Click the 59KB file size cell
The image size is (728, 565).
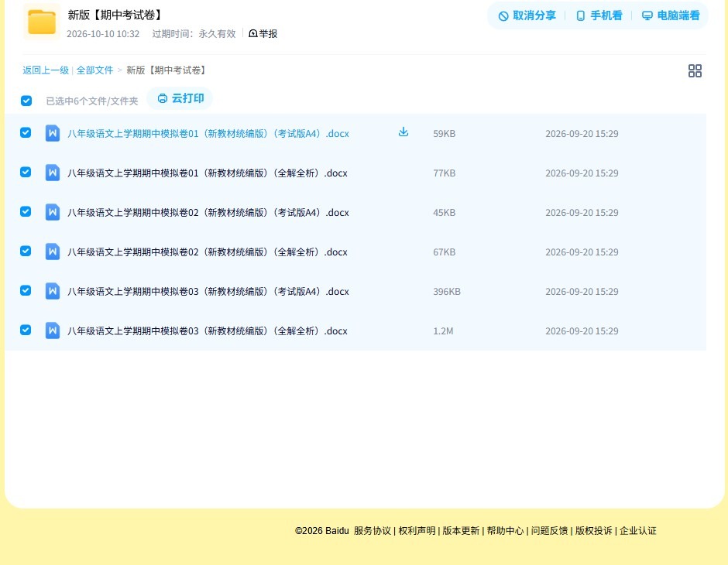click(445, 134)
